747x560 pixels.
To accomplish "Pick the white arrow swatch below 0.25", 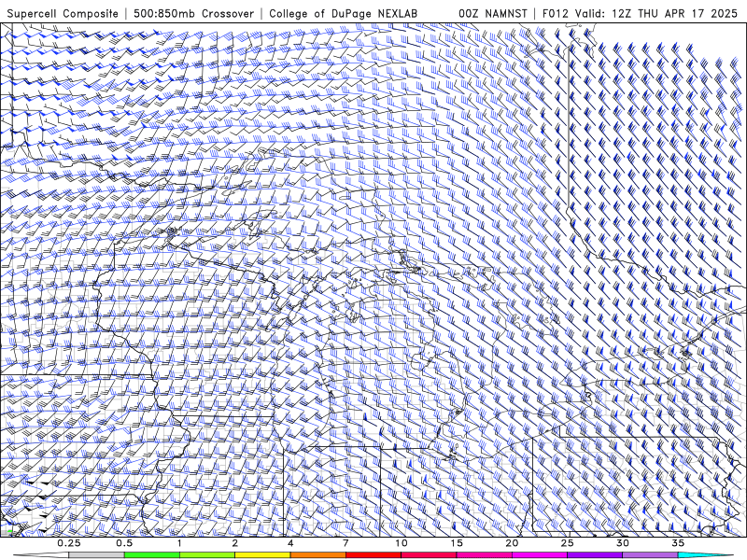I will 42,555.
